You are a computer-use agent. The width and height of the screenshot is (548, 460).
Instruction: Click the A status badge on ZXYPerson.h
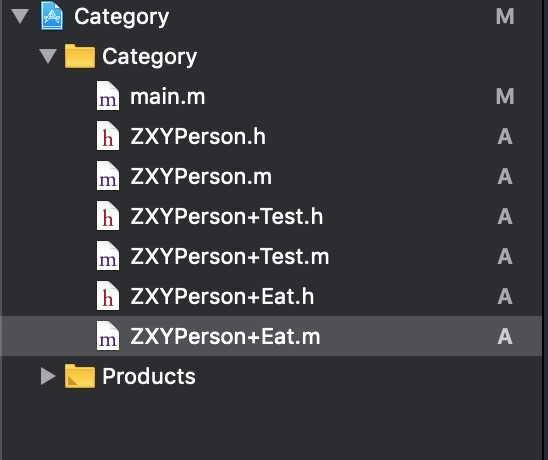[505, 136]
